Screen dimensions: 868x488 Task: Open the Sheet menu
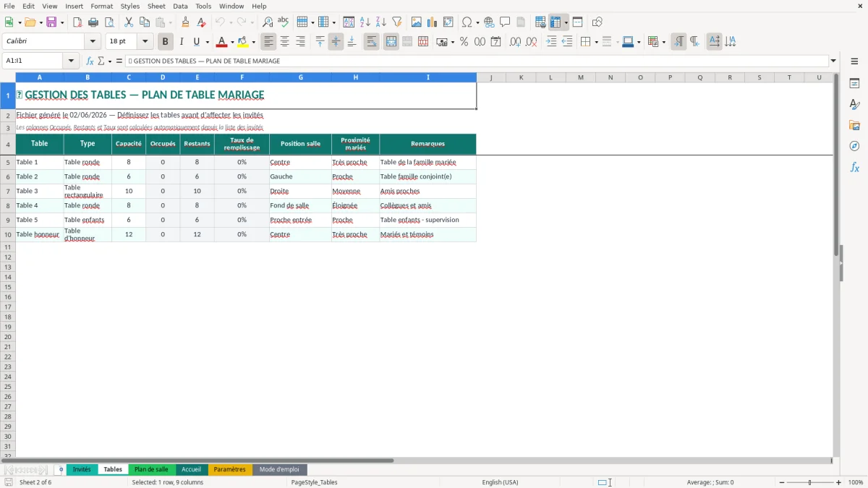point(156,6)
